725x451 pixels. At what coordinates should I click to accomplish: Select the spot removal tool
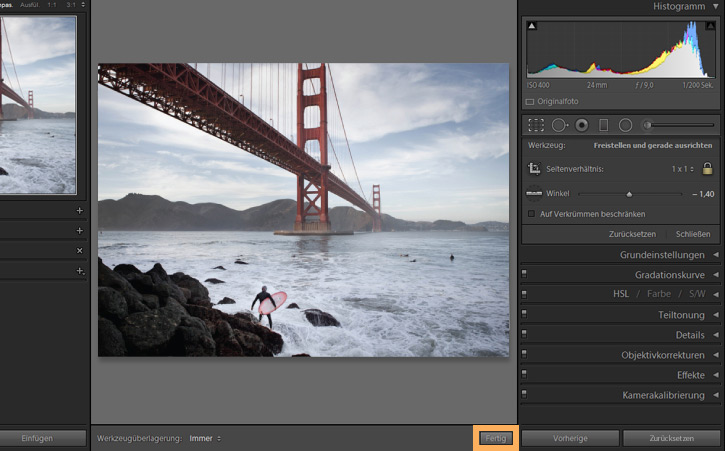point(559,125)
